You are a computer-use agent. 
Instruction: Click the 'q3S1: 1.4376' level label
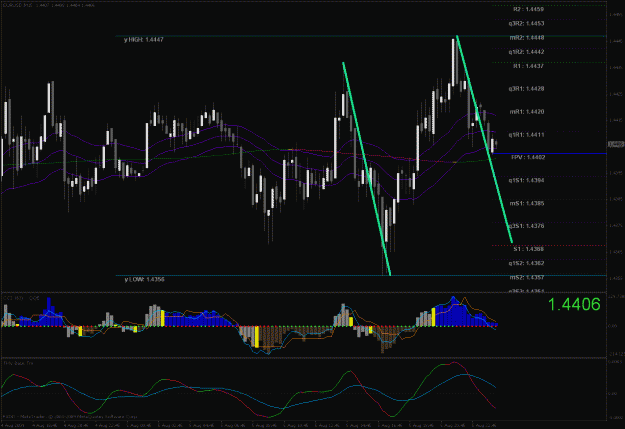(x=526, y=226)
